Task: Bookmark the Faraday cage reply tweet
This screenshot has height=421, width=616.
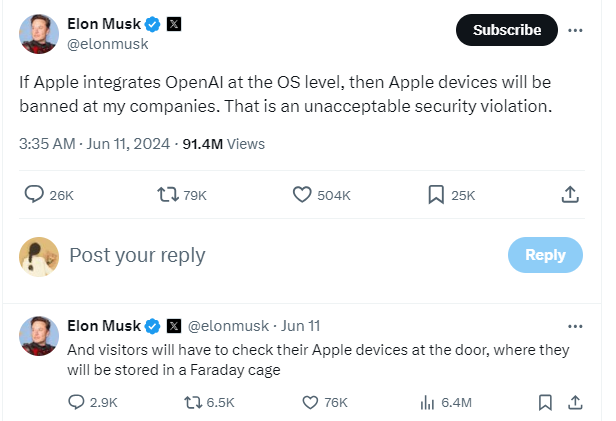Action: (x=545, y=402)
